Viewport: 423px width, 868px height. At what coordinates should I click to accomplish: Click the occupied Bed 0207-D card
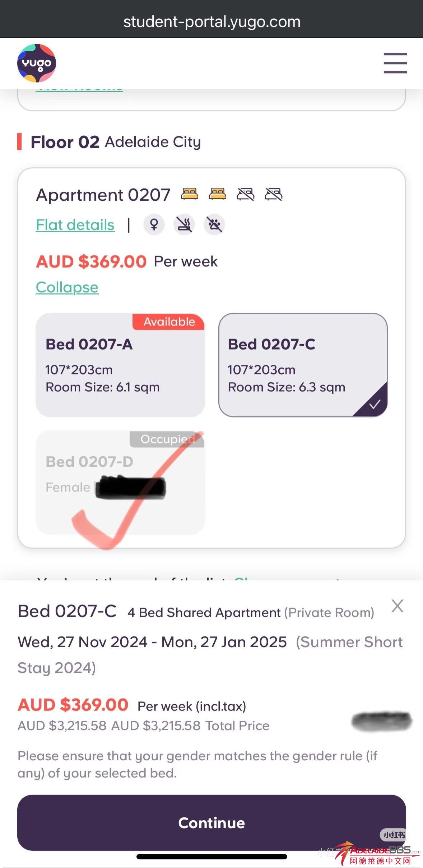pos(120,483)
